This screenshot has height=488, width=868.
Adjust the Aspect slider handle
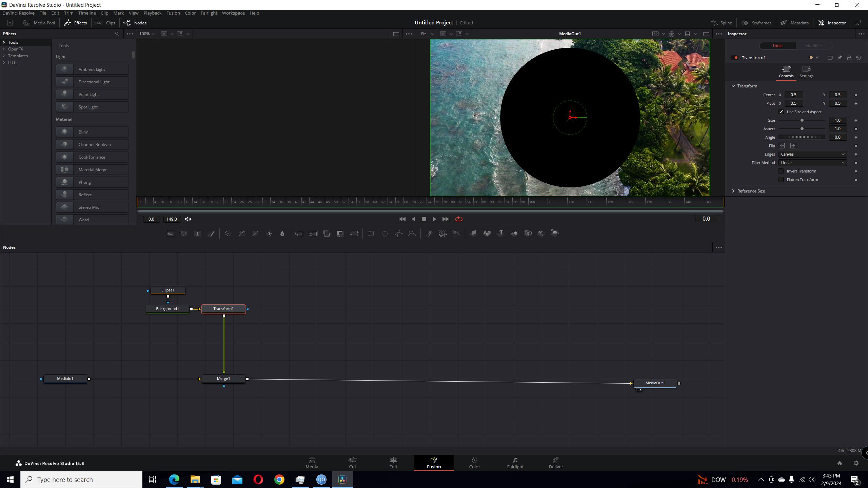[802, 129]
